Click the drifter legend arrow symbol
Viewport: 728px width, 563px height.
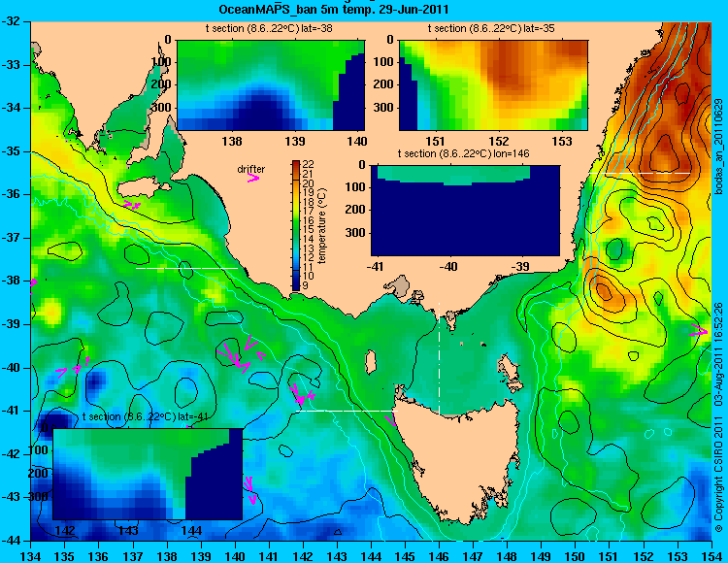point(253,178)
